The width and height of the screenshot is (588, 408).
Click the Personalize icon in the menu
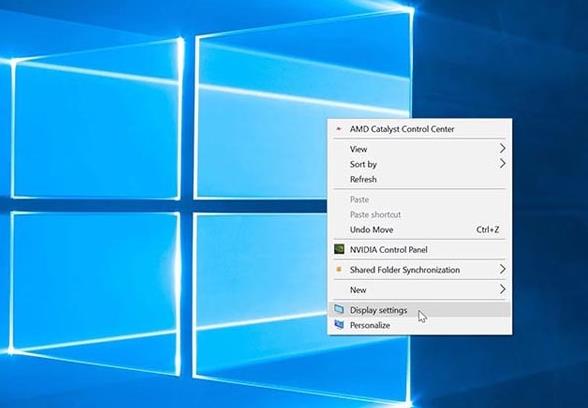pos(339,324)
